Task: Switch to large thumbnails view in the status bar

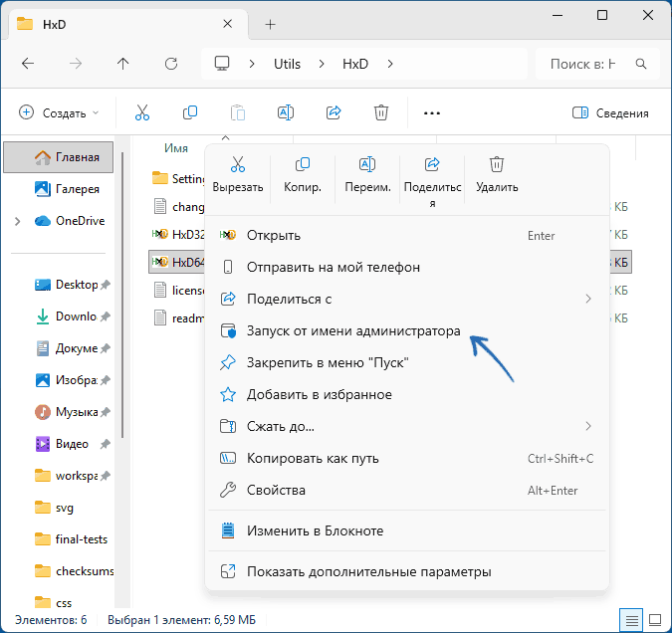Action: click(655, 620)
